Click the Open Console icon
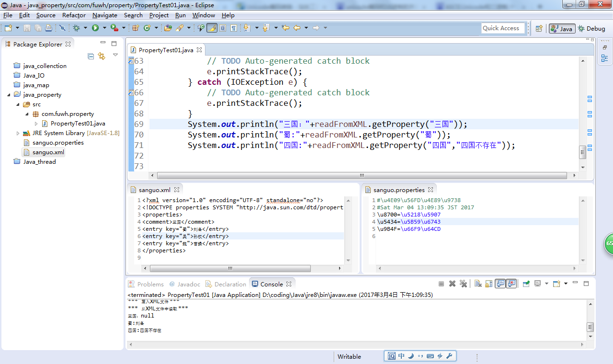Image resolution: width=613 pixels, height=364 pixels. (x=556, y=284)
